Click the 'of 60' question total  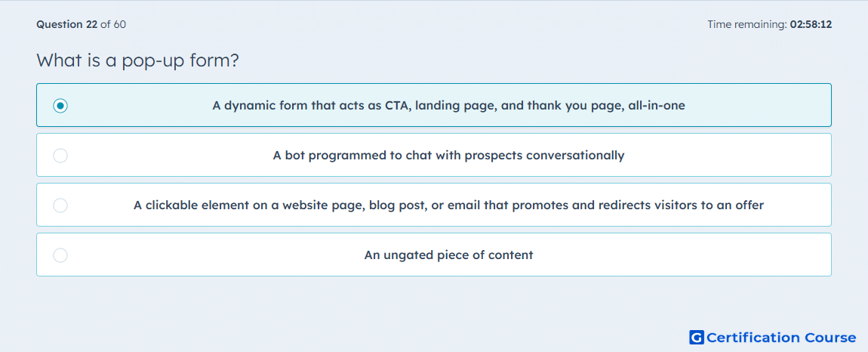[x=113, y=24]
